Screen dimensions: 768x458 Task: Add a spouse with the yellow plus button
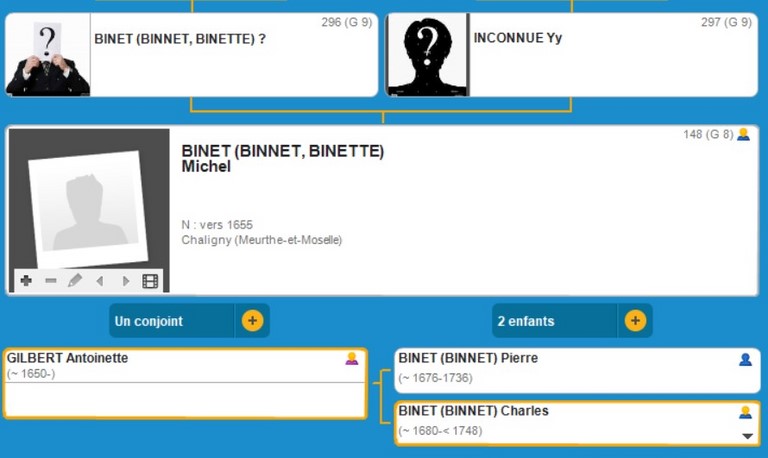tap(252, 321)
